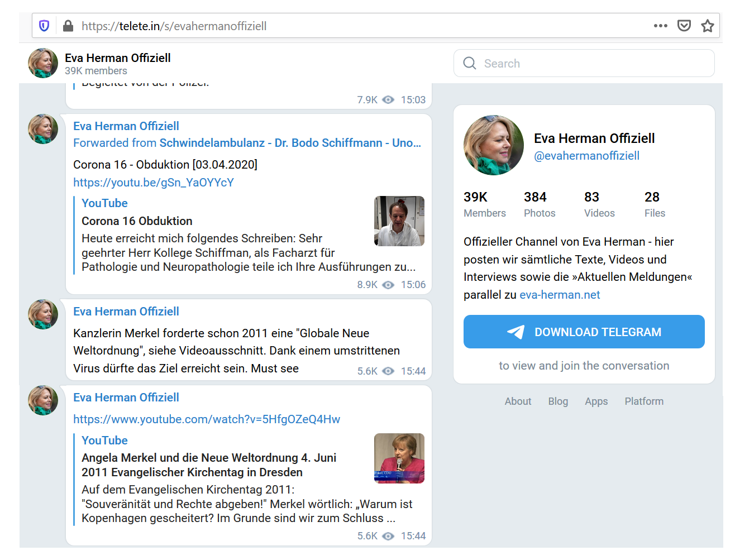Viewport: 735px width, 560px height.
Task: Open the Blog footer link
Action: [557, 401]
